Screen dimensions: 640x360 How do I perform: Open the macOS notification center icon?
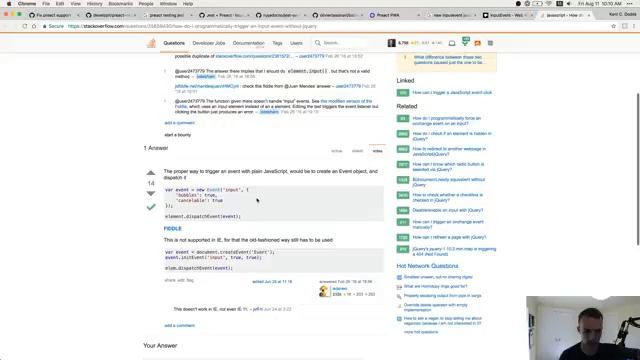point(630,4)
